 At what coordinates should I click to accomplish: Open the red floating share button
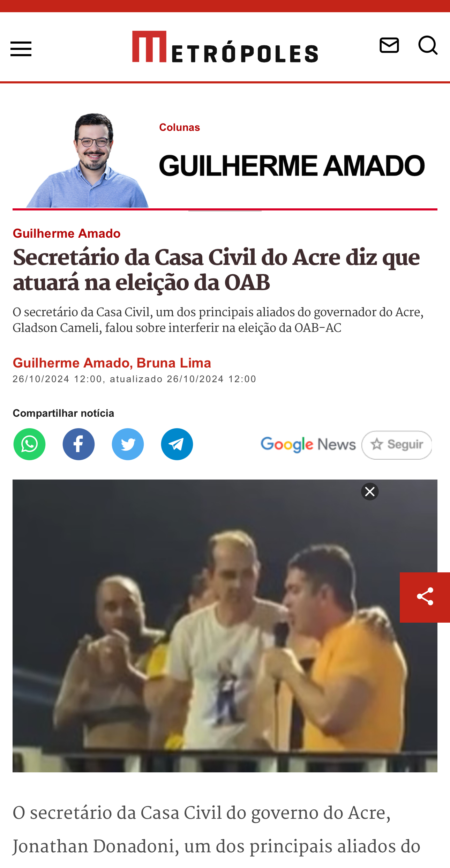click(x=425, y=597)
